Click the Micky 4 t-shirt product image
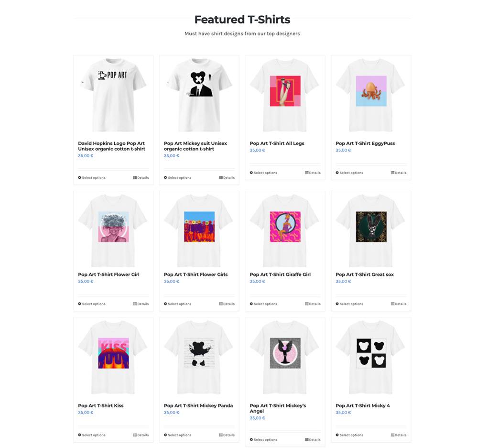478x448 pixels. pyautogui.click(x=371, y=358)
